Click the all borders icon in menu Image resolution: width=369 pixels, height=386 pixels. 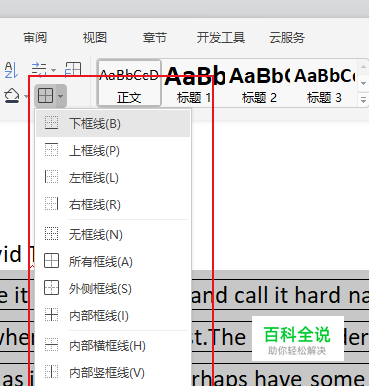click(x=51, y=261)
